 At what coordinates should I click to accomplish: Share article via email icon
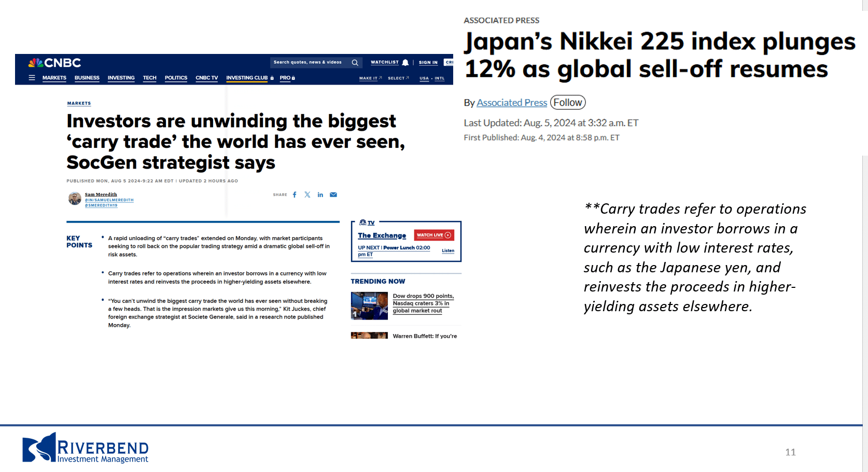click(333, 195)
